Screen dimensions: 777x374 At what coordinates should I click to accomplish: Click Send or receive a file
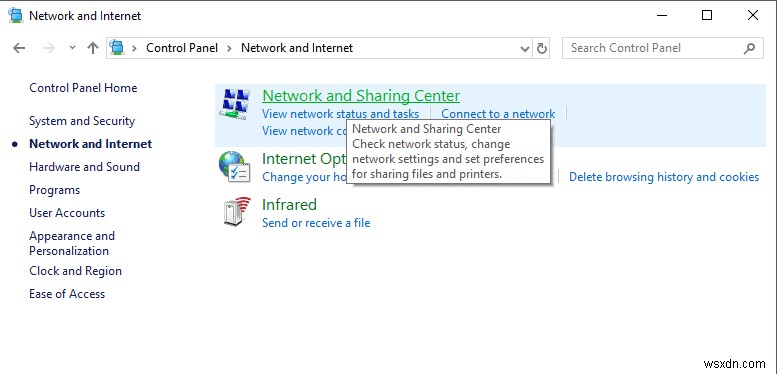[x=316, y=223]
